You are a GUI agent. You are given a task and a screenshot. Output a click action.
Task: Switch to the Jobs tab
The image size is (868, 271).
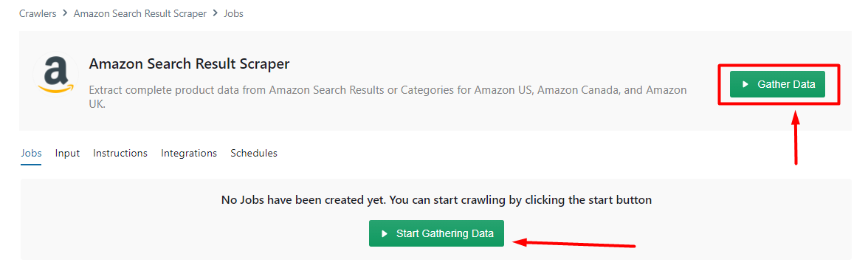(x=31, y=154)
